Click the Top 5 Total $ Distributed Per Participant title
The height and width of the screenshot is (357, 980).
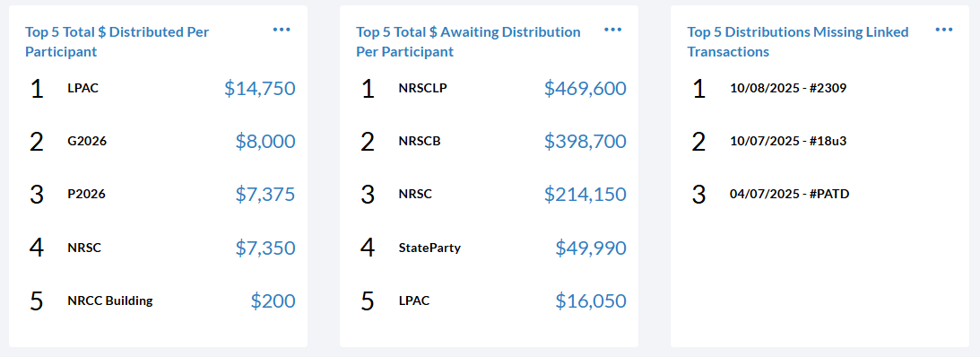pyautogui.click(x=117, y=42)
